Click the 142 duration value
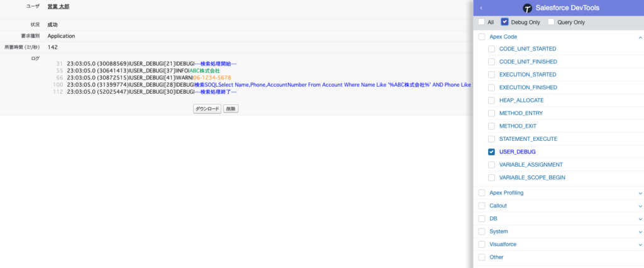 click(x=53, y=47)
